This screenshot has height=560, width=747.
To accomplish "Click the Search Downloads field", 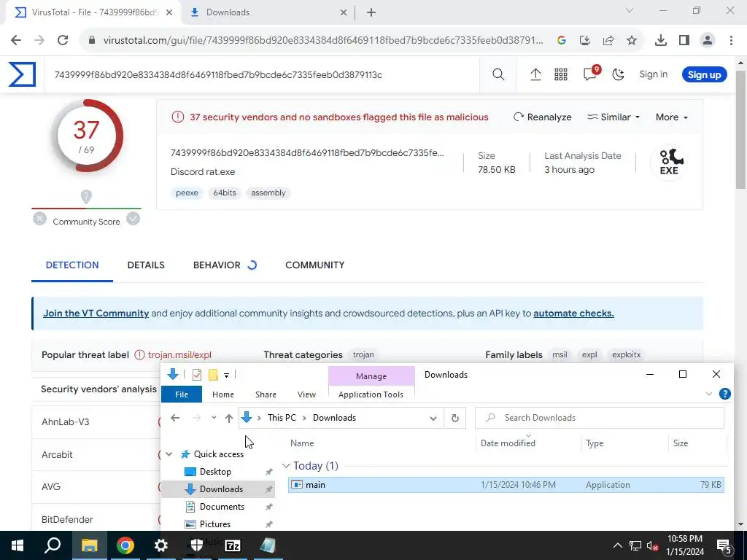I will point(600,418).
